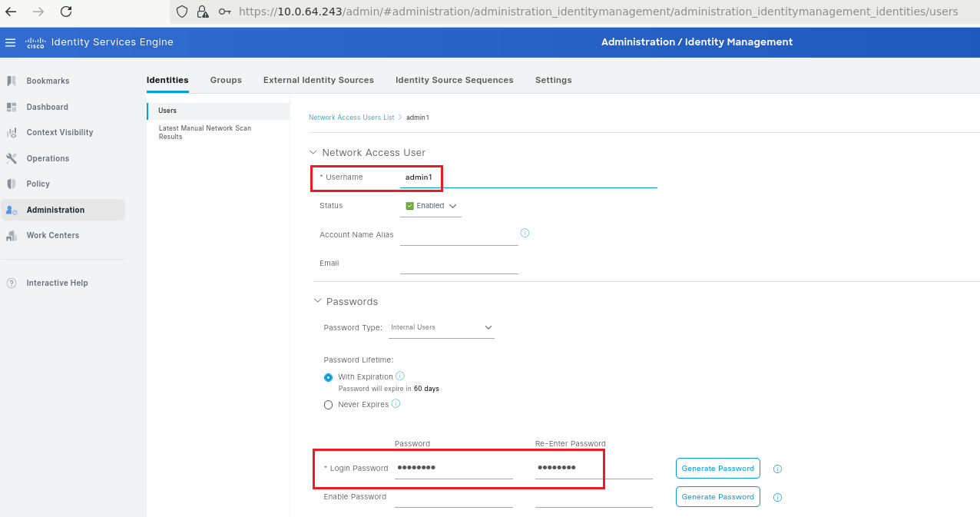Show info for Never Expires option
Viewport: 980px width, 517px height.
[396, 403]
